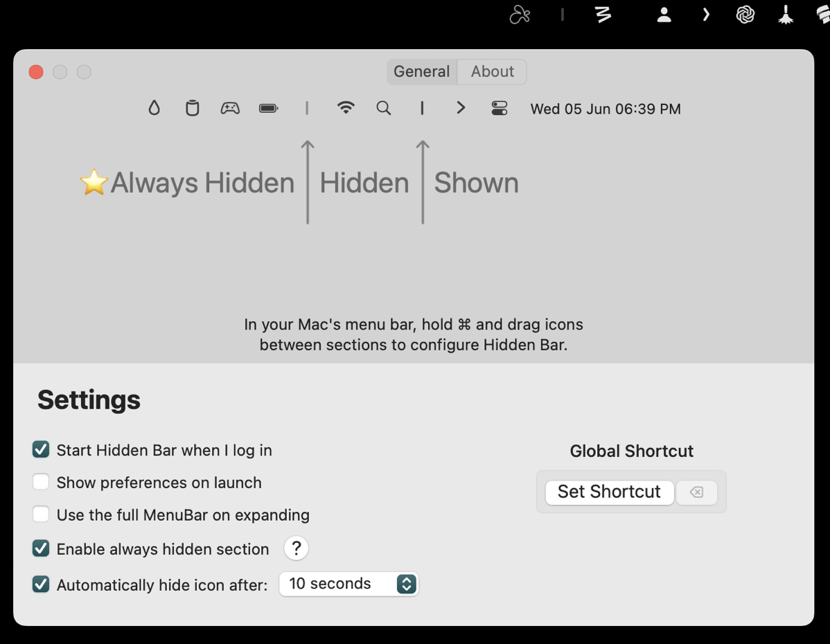Click the game controller icon
830x644 pixels.
pos(230,108)
